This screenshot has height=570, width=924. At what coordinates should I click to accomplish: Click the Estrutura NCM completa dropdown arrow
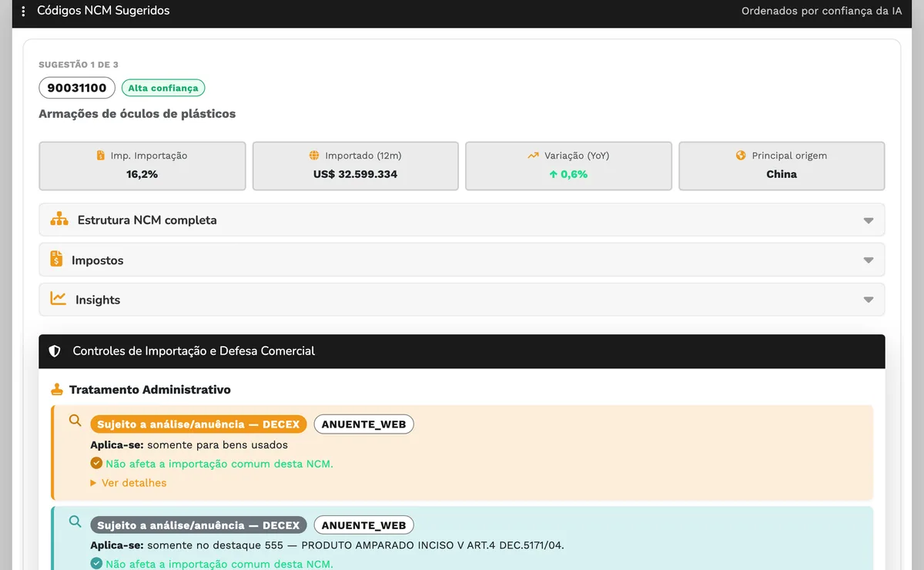(x=869, y=220)
